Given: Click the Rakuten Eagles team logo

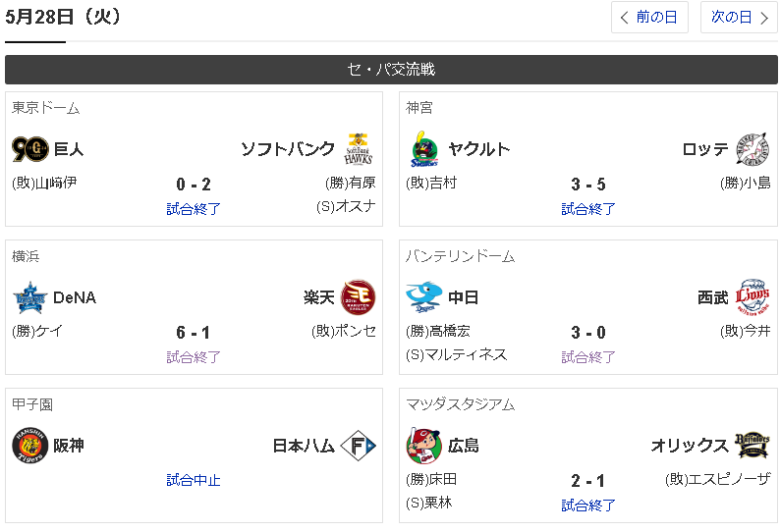Looking at the screenshot, I should click(358, 297).
